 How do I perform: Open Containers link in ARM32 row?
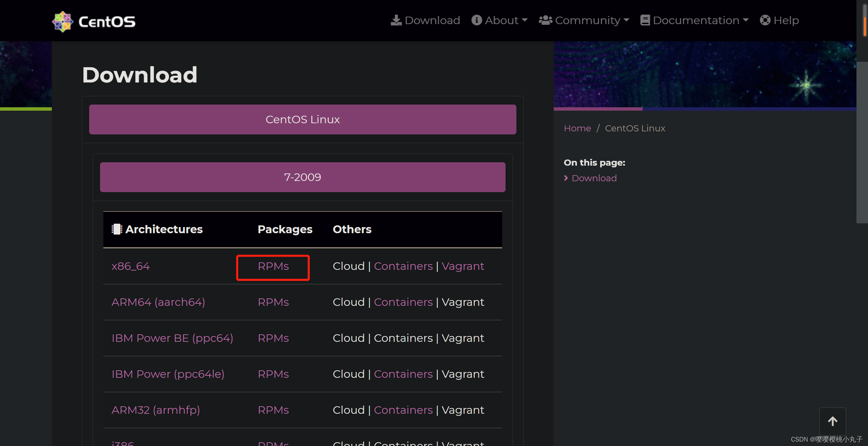pyautogui.click(x=403, y=410)
